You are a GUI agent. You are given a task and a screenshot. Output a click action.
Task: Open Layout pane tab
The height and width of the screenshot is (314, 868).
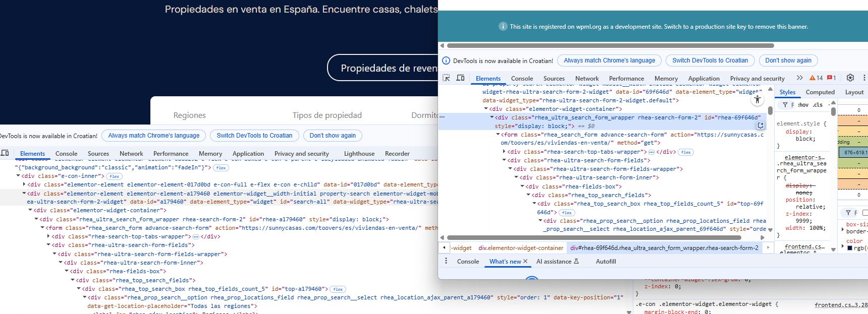[x=854, y=92]
